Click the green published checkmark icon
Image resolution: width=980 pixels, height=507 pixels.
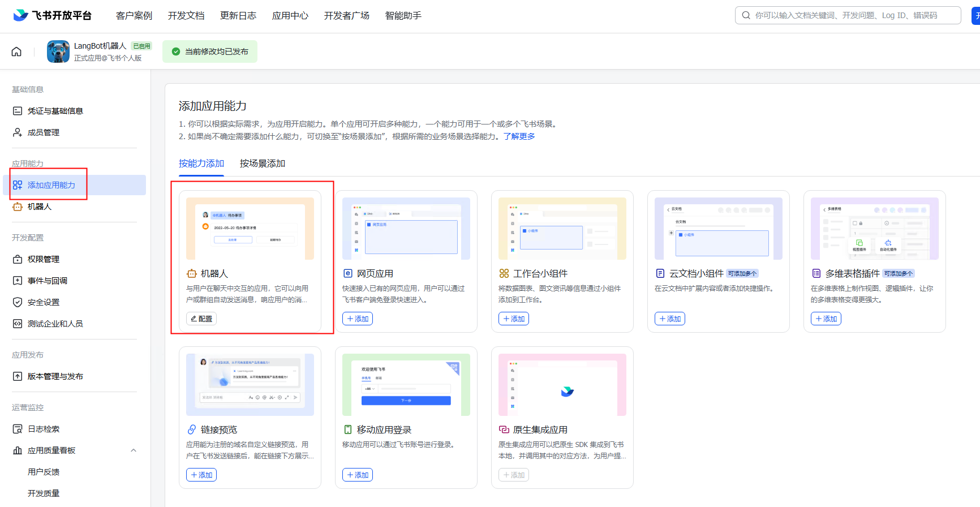coord(176,51)
